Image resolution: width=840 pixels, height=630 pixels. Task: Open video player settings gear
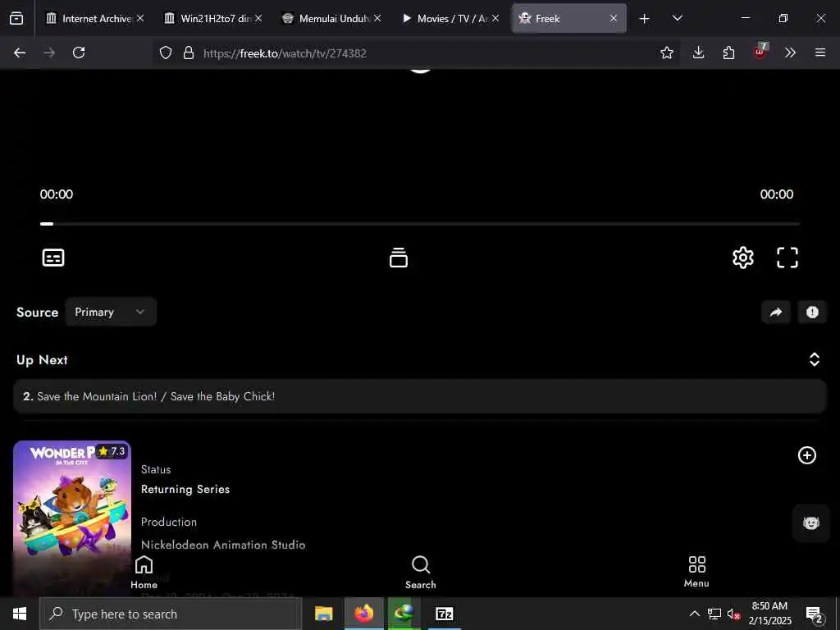[x=742, y=258]
